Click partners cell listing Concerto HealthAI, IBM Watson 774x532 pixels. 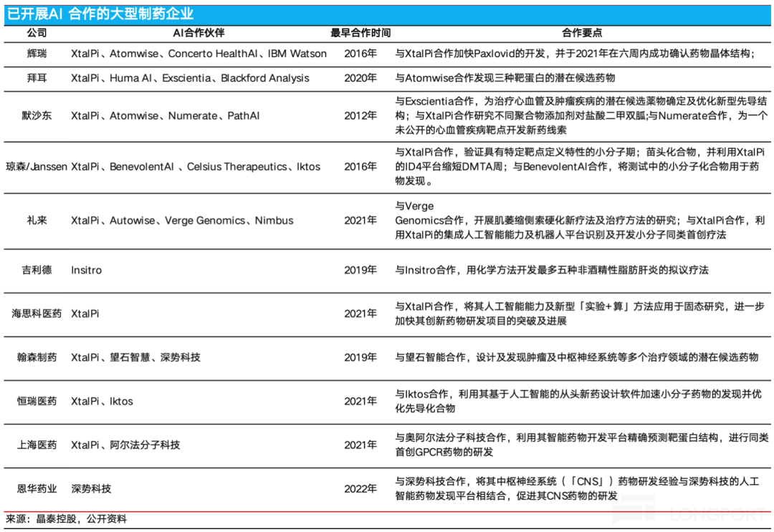(x=199, y=54)
